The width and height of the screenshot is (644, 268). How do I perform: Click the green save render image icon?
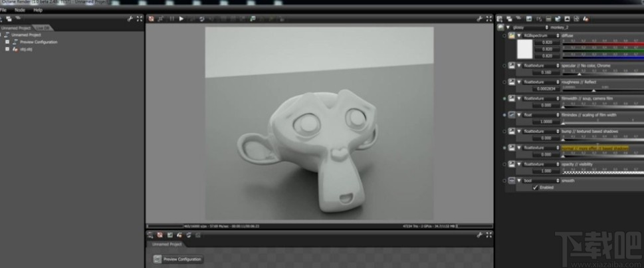(253, 19)
